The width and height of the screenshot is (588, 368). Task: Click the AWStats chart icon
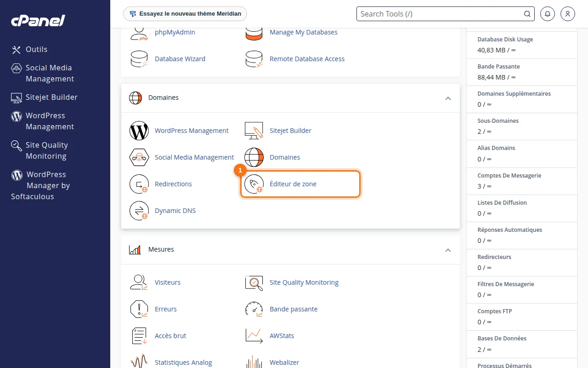pyautogui.click(x=254, y=336)
